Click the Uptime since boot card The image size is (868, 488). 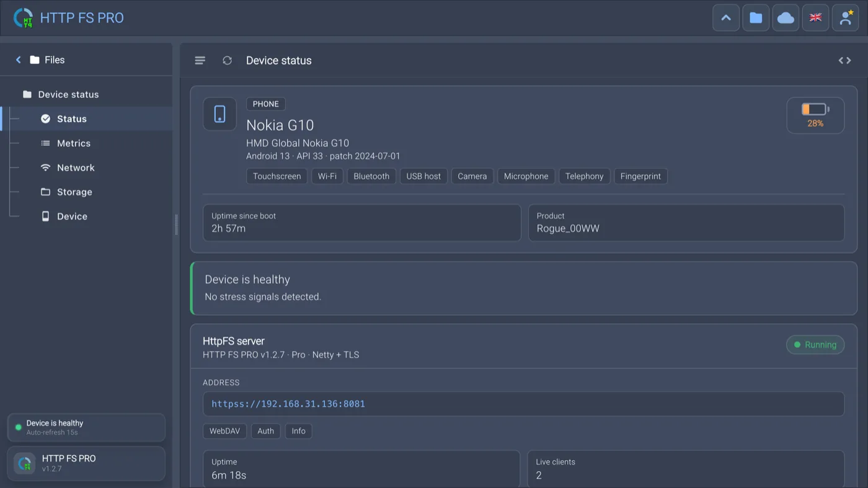pos(362,223)
